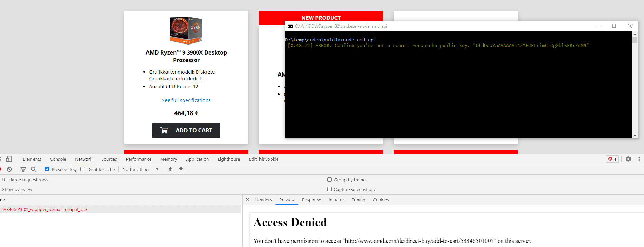644x247 pixels.
Task: Click ADD TO CART for Ryzen 9 3900X
Action: click(186, 130)
